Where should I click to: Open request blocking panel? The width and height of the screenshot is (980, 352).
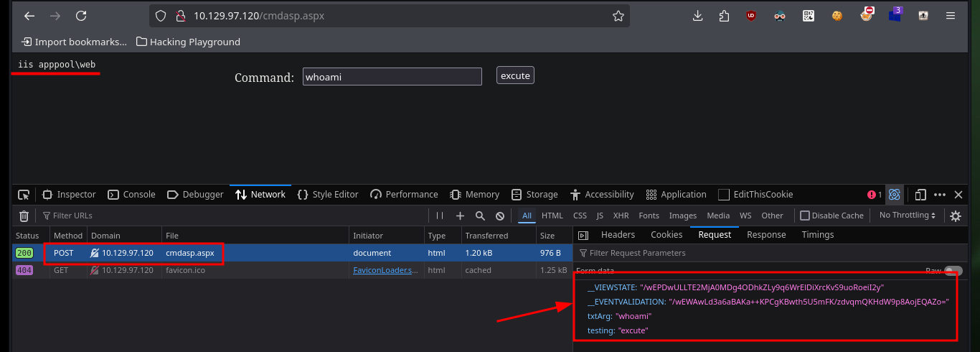pyautogui.click(x=500, y=216)
